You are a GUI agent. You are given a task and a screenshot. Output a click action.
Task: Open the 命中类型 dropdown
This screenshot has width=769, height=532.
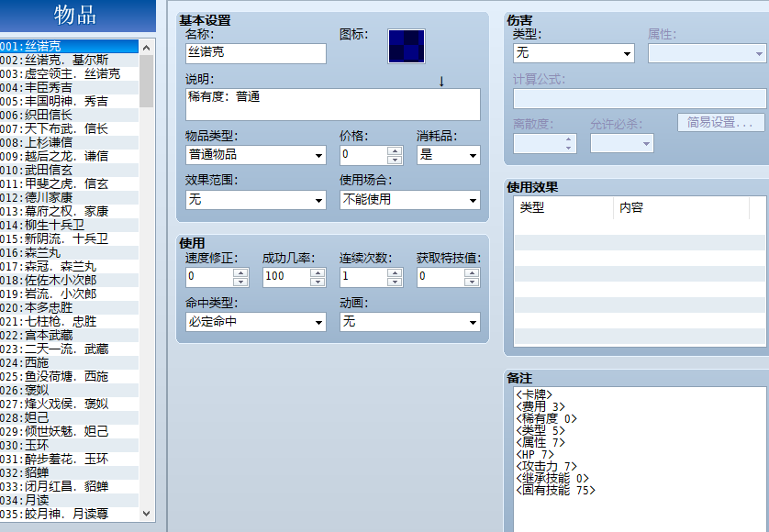(x=255, y=322)
